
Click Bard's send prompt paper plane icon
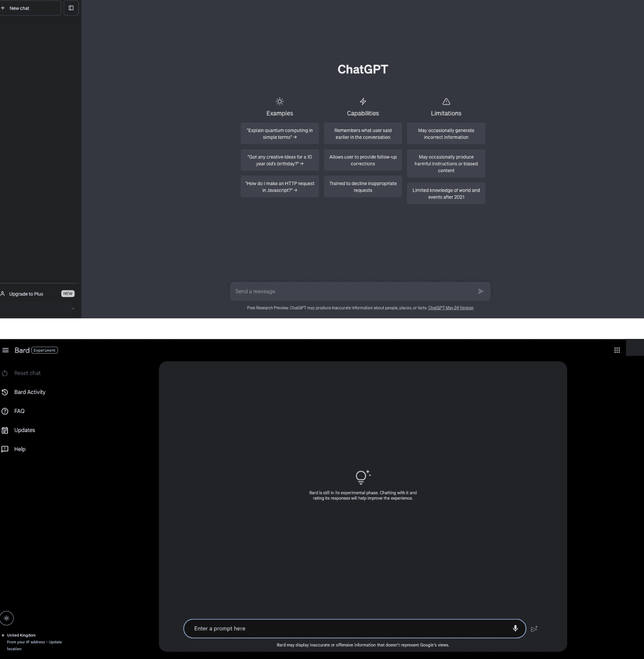pyautogui.click(x=534, y=628)
